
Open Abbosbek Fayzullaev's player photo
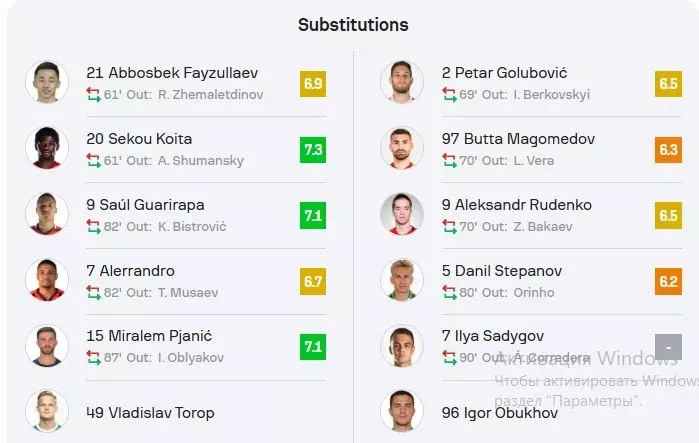(x=47, y=82)
